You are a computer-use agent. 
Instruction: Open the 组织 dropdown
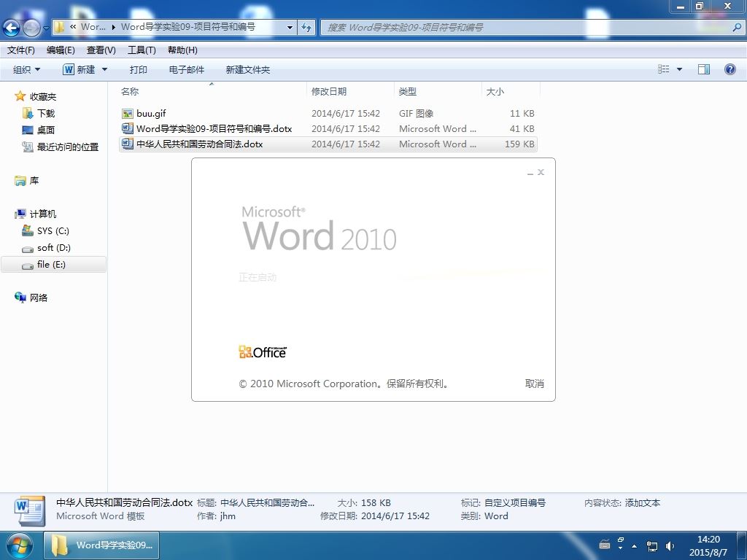click(26, 69)
